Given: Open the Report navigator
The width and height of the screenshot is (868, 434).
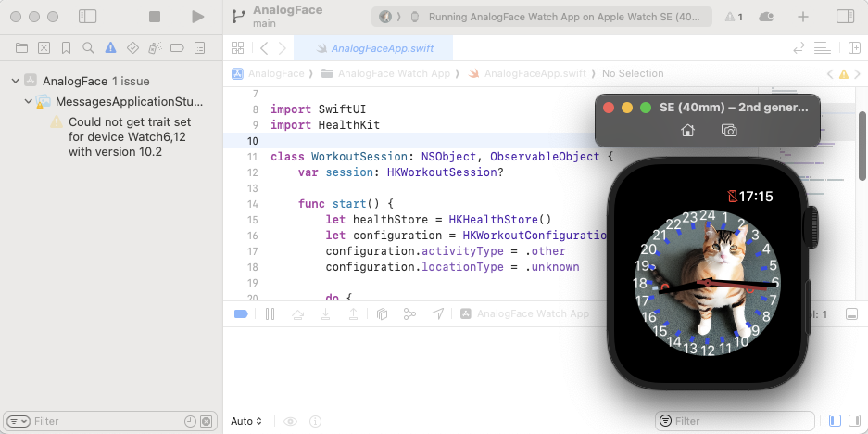Looking at the screenshot, I should 200,48.
